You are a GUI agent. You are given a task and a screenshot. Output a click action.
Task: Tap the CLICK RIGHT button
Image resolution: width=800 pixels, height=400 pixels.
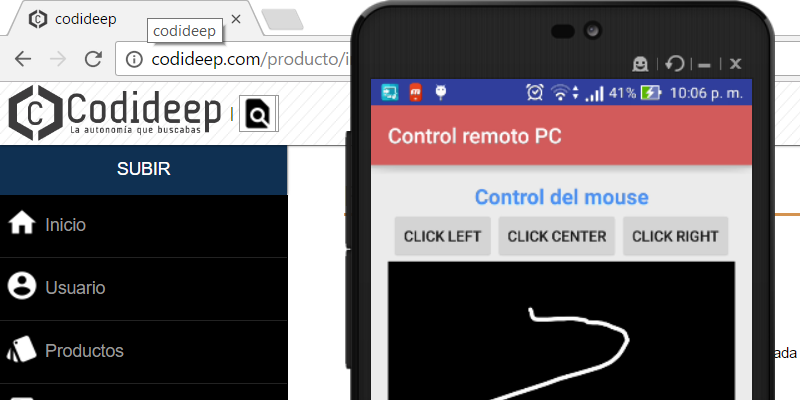675,236
